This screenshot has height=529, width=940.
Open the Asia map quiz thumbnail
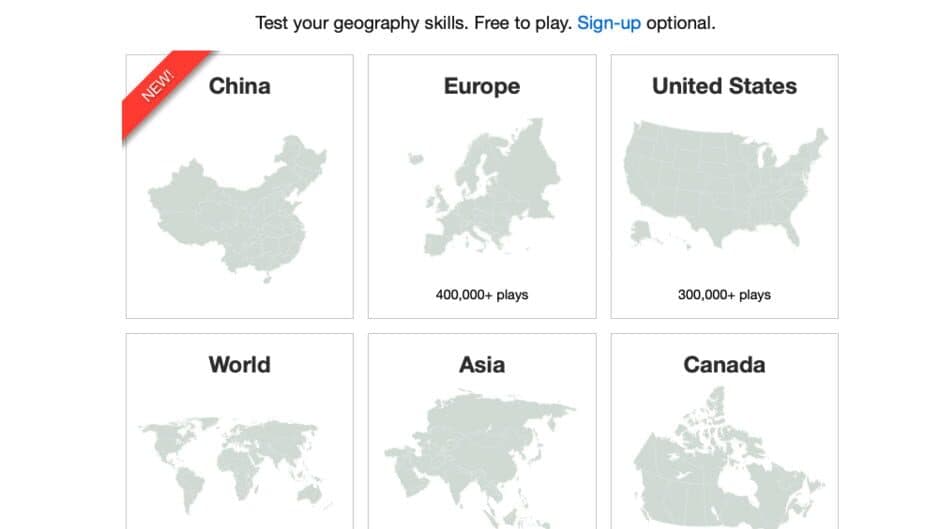(480, 455)
